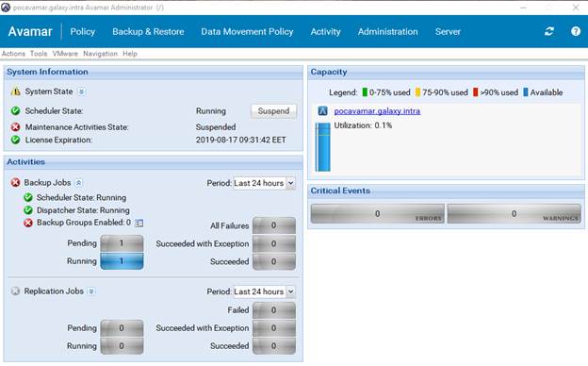Image resolution: width=588 pixels, height=366 pixels.
Task: Open the Navigation menu
Action: (100, 54)
